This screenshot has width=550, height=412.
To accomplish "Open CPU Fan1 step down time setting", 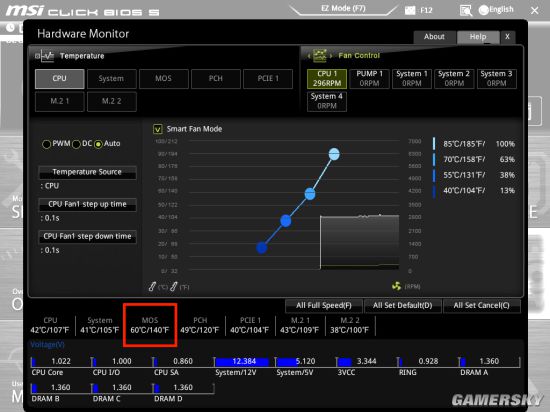I will coord(87,237).
